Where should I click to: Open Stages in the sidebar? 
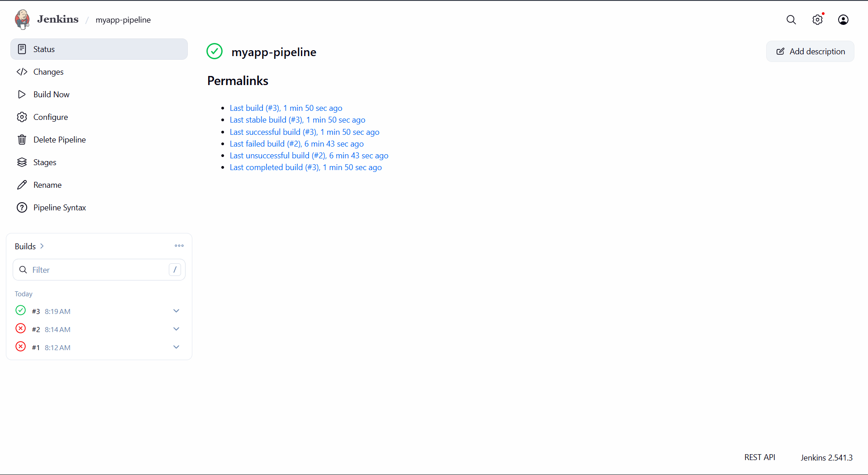[x=99, y=162]
